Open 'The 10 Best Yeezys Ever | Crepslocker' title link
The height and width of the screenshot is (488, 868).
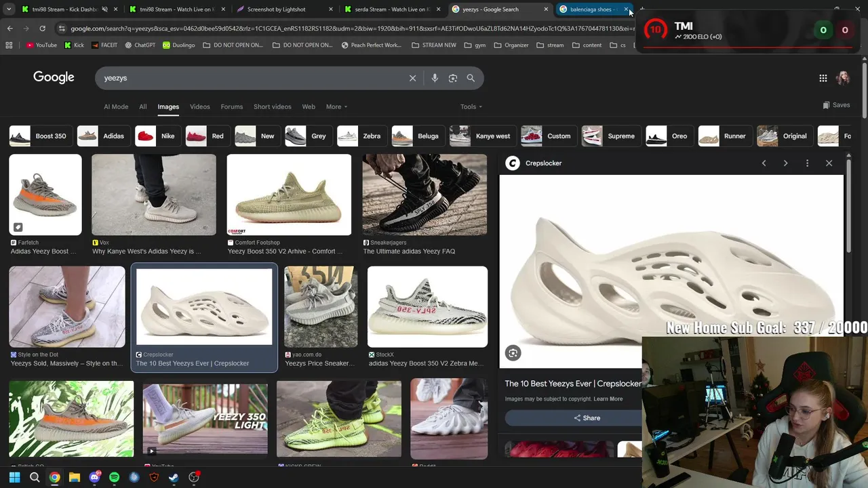coord(573,384)
